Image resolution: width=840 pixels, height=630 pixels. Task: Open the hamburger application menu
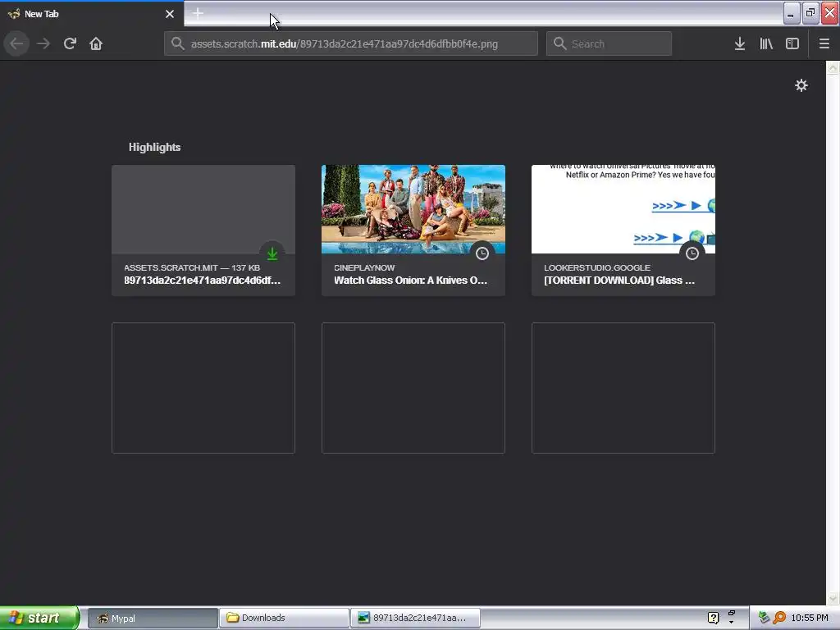[824, 43]
